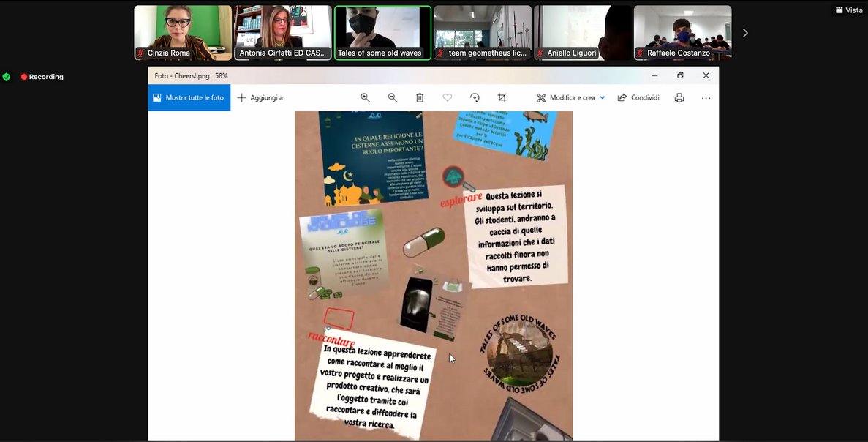Zoom in using the magnifier plus icon
Screen dimensions: 868x442
coord(366,97)
